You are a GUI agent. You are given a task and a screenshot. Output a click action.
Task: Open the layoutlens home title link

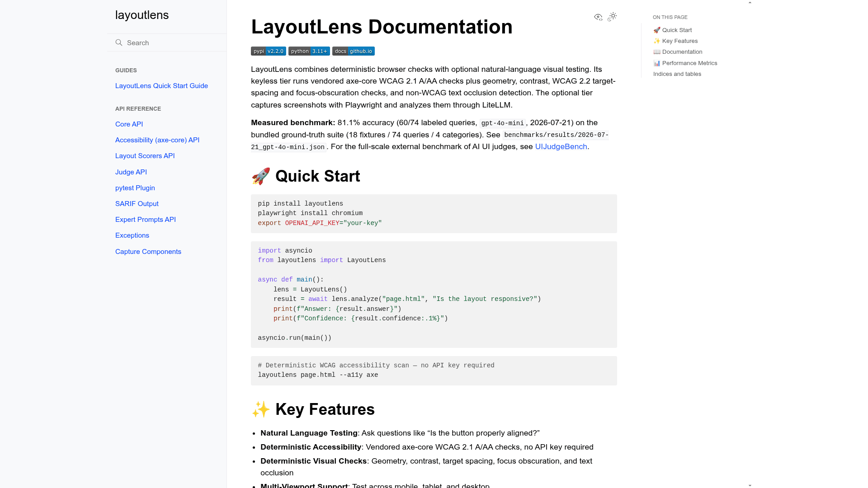coord(142,15)
